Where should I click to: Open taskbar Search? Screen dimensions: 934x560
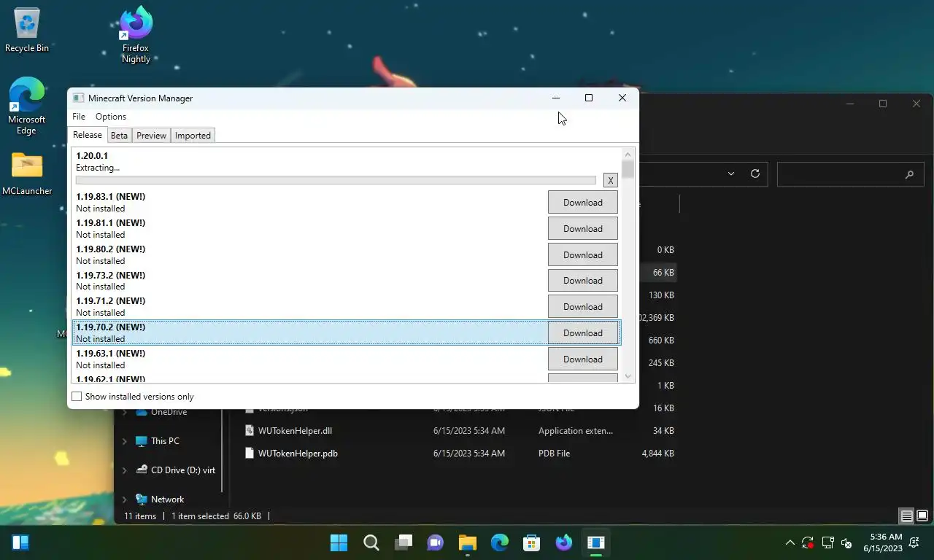coord(371,542)
